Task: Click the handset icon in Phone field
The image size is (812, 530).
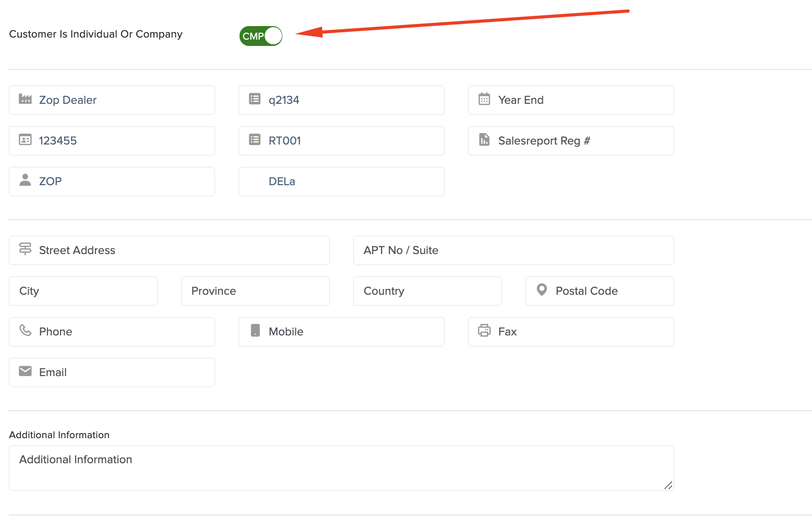Action: point(25,330)
